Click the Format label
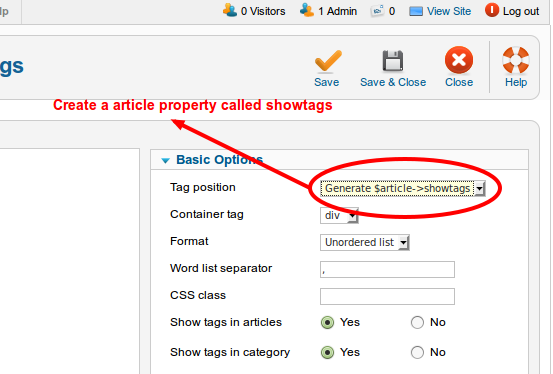This screenshot has height=374, width=553. (x=189, y=241)
